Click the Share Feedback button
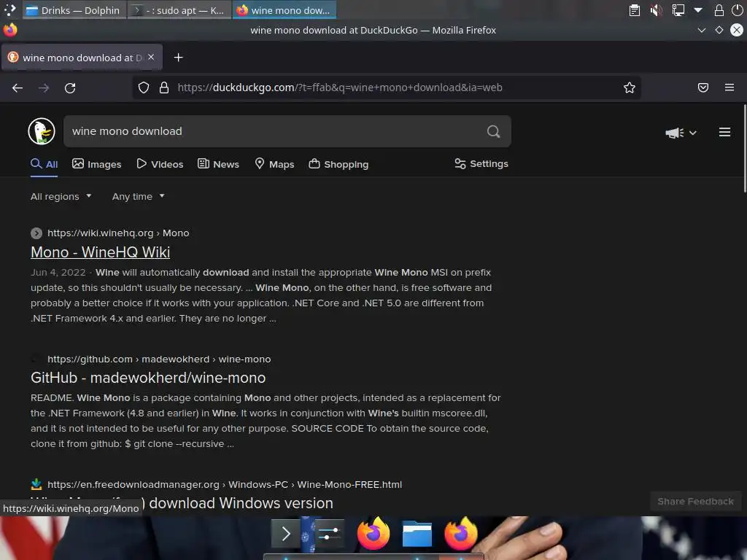Image resolution: width=747 pixels, height=560 pixels. 695,501
